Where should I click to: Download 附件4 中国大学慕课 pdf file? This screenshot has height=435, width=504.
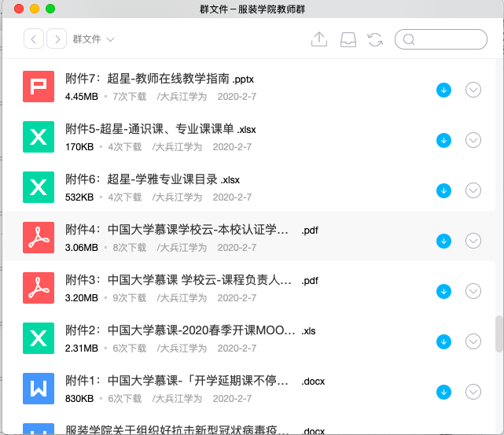443,241
